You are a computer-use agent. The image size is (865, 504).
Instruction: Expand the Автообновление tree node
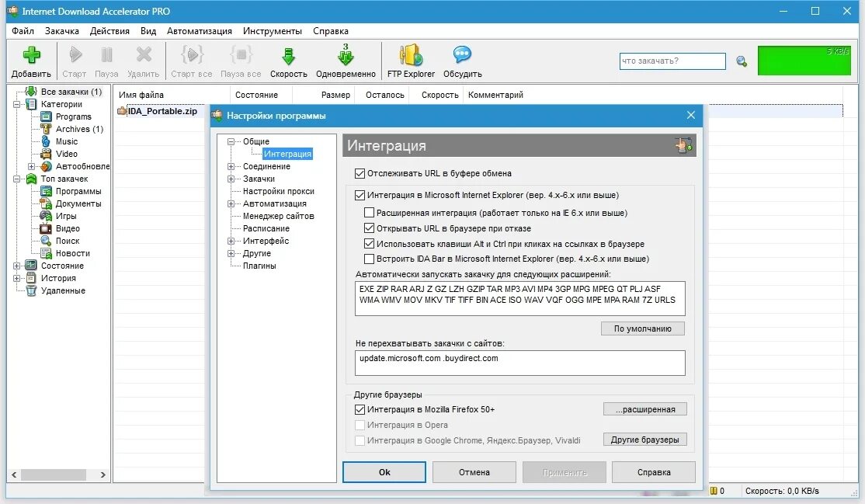tap(31, 166)
